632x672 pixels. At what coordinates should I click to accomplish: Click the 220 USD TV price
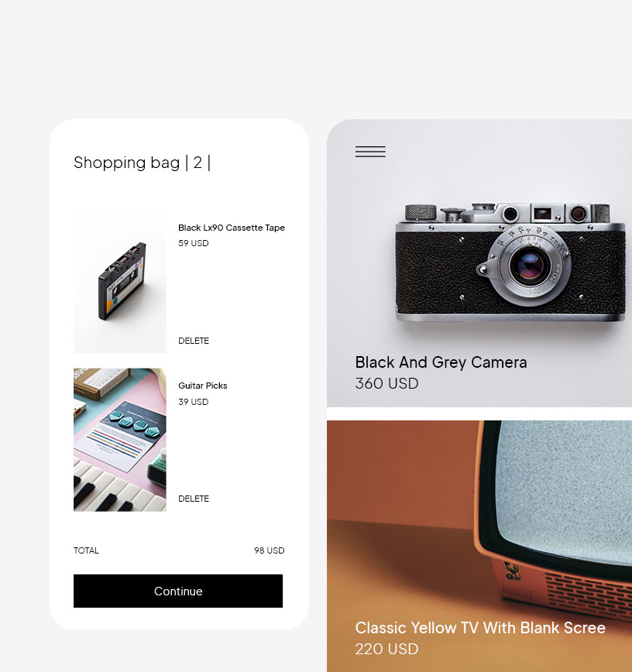[386, 649]
